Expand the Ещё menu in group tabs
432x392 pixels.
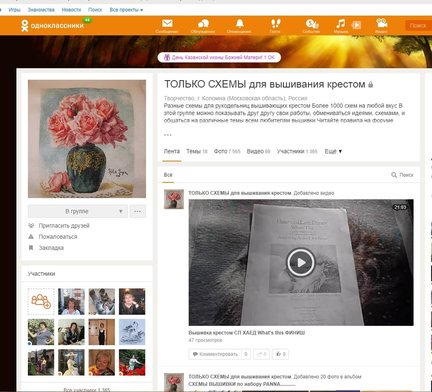click(333, 151)
